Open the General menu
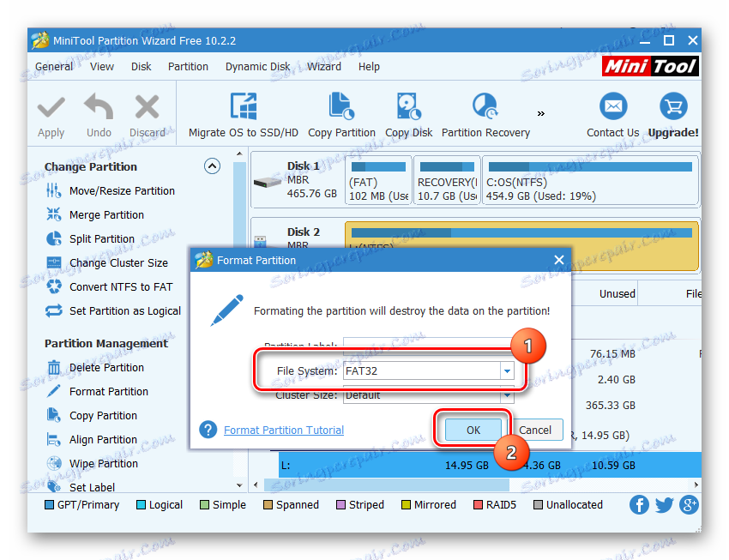The height and width of the screenshot is (560, 729). [54, 66]
